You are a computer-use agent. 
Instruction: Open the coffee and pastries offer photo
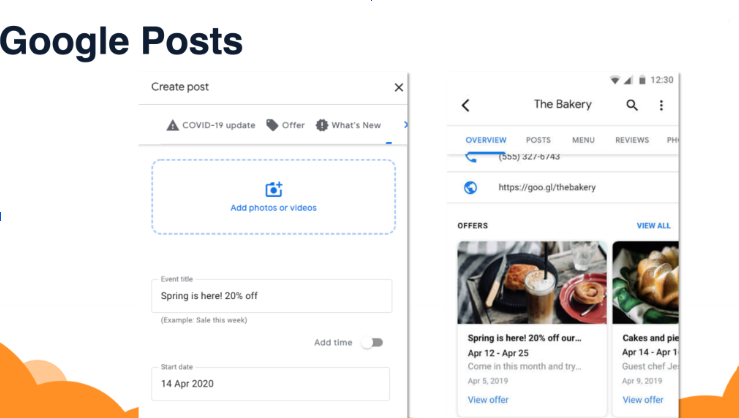pyautogui.click(x=532, y=283)
